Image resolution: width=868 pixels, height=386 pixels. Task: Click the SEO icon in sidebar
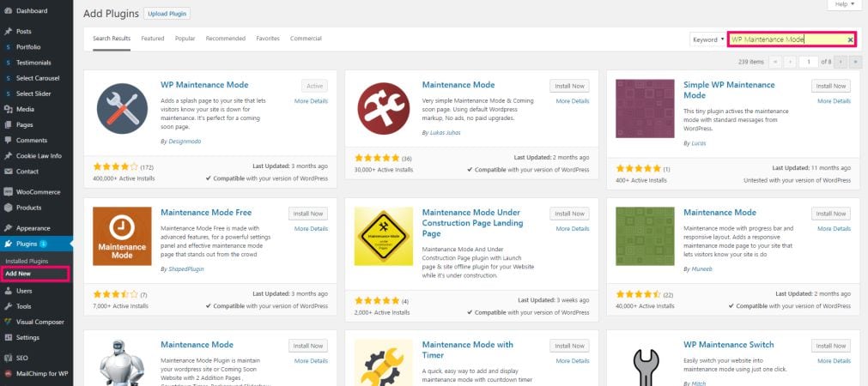pyautogui.click(x=8, y=358)
